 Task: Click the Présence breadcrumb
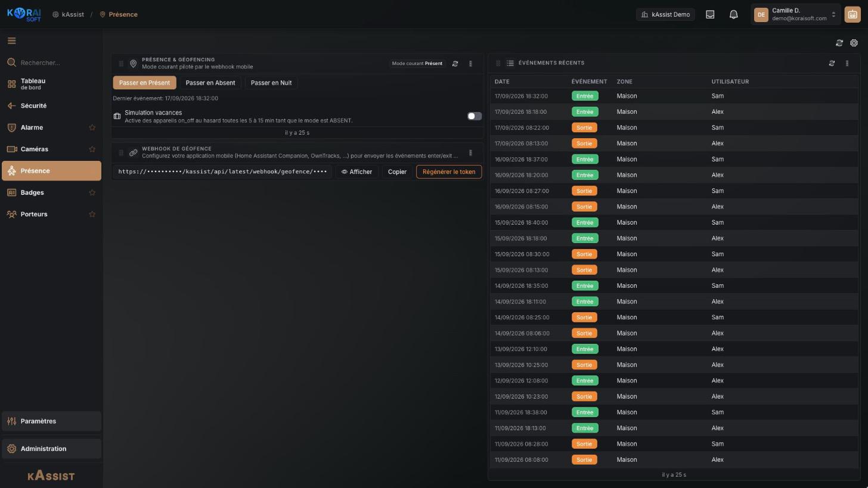[x=118, y=14]
